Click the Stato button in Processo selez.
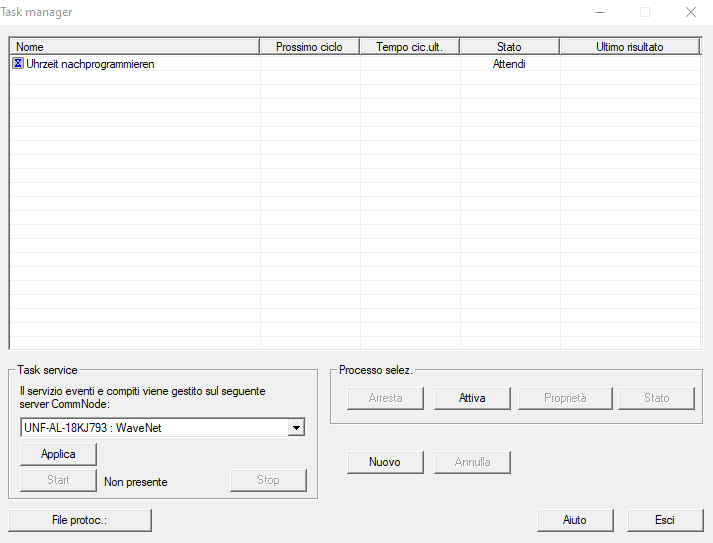Image resolution: width=713 pixels, height=543 pixels. pyautogui.click(x=656, y=398)
